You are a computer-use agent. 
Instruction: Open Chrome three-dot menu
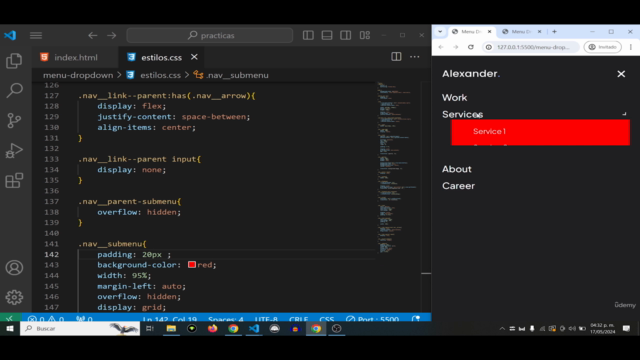point(631,47)
